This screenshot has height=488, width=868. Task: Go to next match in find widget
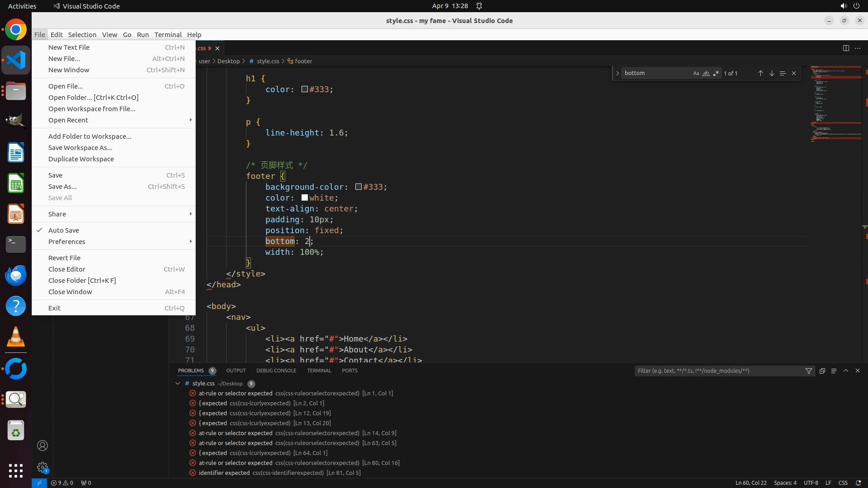[772, 73]
